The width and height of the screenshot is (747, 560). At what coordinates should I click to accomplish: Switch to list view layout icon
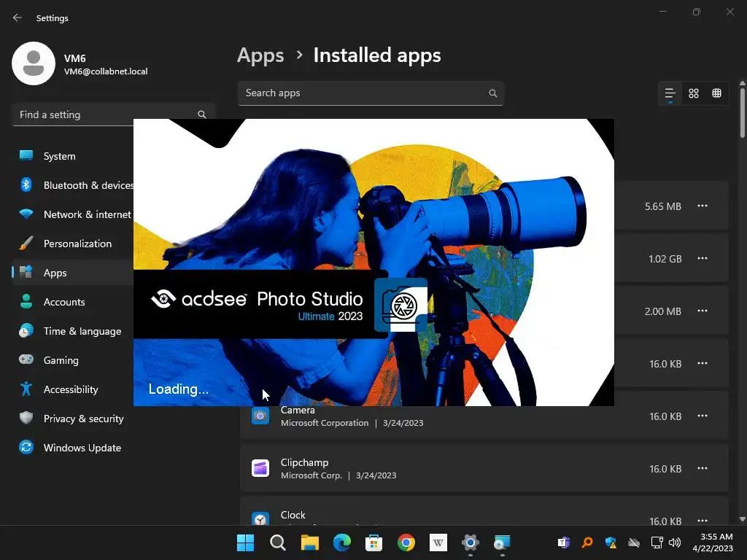pos(670,93)
